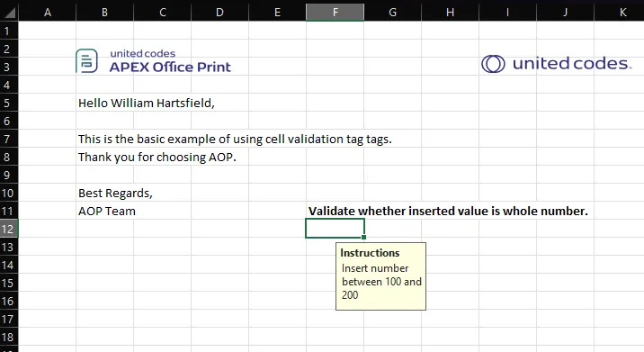The image size is (644, 352).
Task: Select column G header
Action: click(x=393, y=13)
